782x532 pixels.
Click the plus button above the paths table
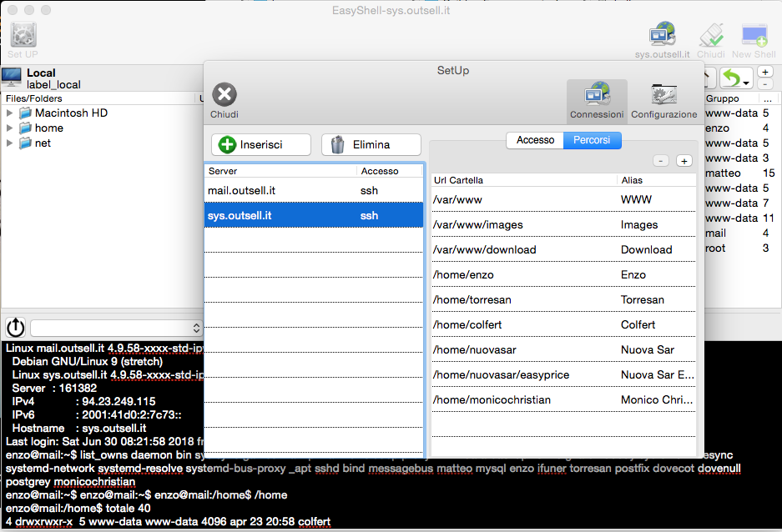coord(684,160)
